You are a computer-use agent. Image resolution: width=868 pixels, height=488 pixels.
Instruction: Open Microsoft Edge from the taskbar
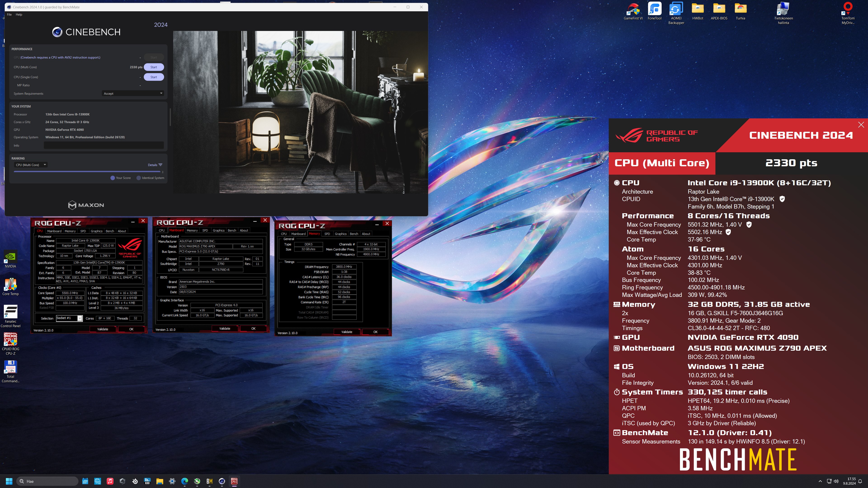point(185,481)
